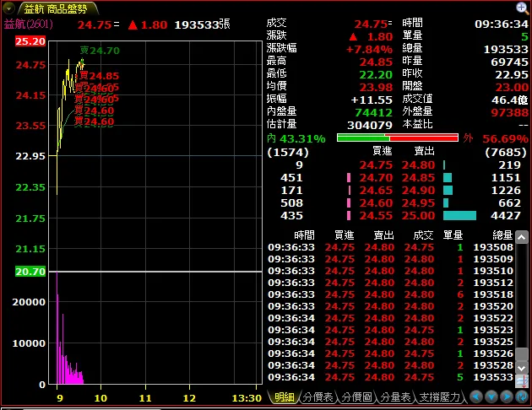Viewport: 532px width, 410px height.
Task: Click best bid price 24.75 in order book
Action: coord(376,165)
